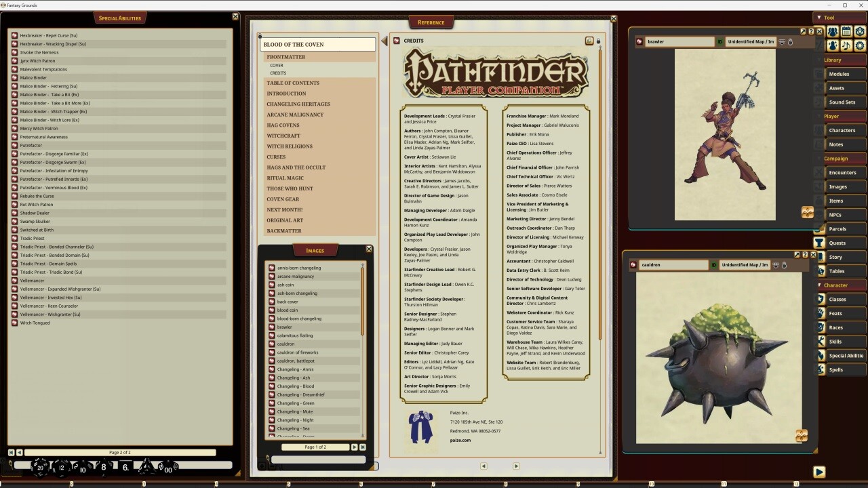Click the lock icon in the Credits header
The height and width of the screenshot is (488, 868).
point(598,41)
